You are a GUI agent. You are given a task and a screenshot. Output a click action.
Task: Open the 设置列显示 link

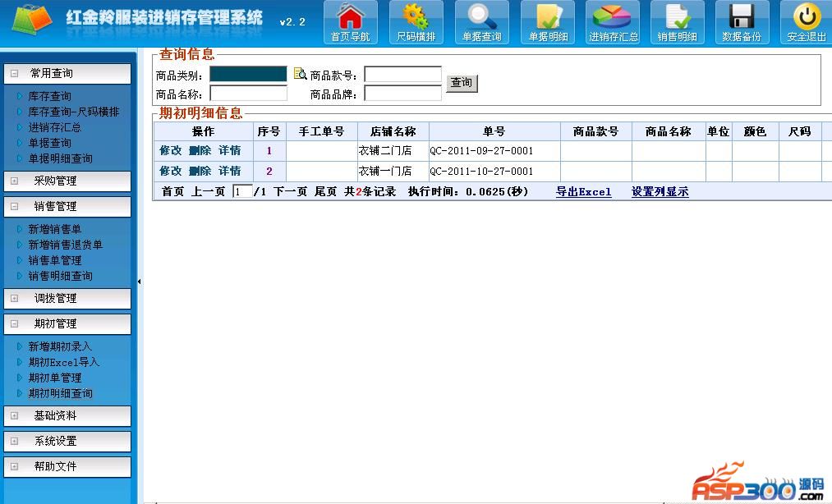660,192
